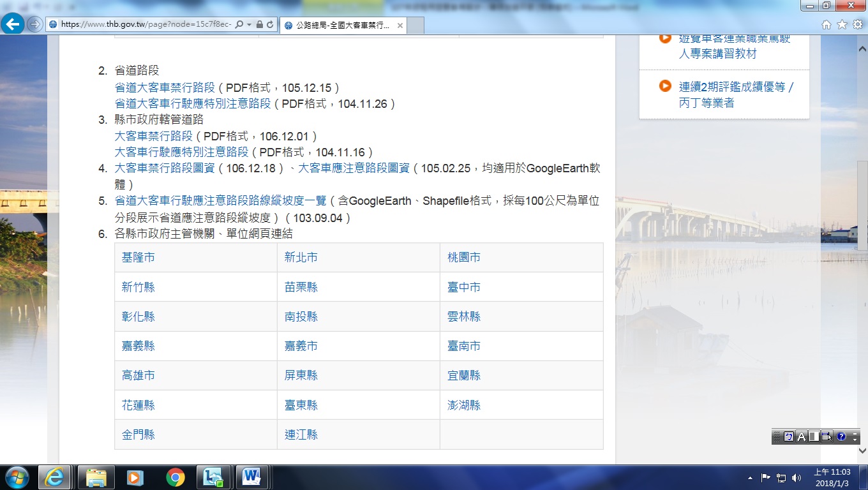Open the 桃園市 link
This screenshot has height=490, width=868.
[464, 257]
